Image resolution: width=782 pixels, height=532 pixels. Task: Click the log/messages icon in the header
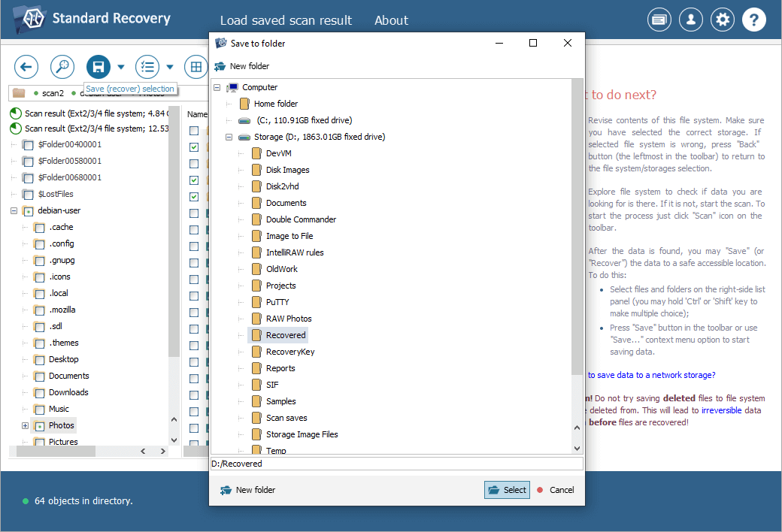pos(659,20)
